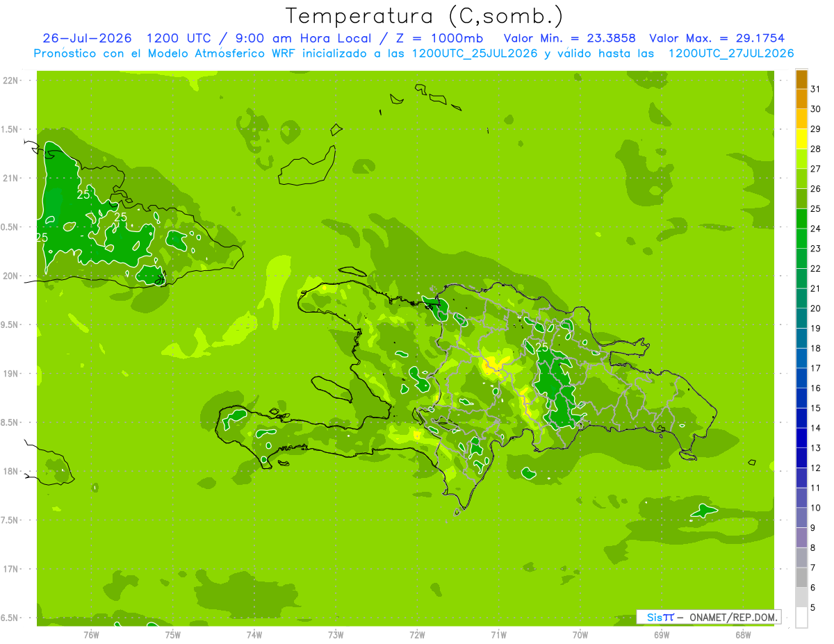Click the '18N' latitude label

11,472
